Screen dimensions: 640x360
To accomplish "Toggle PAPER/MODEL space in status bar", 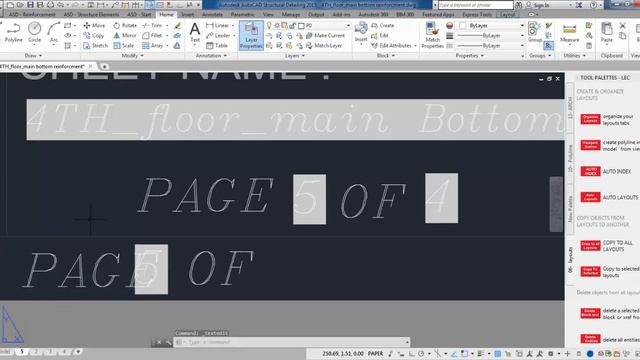I will click(375, 353).
